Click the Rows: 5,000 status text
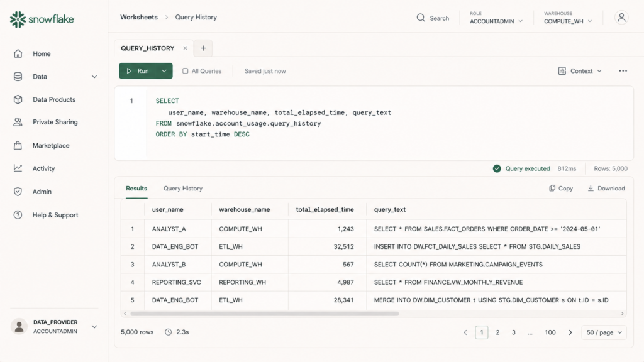Image resolution: width=644 pixels, height=362 pixels. tap(611, 168)
